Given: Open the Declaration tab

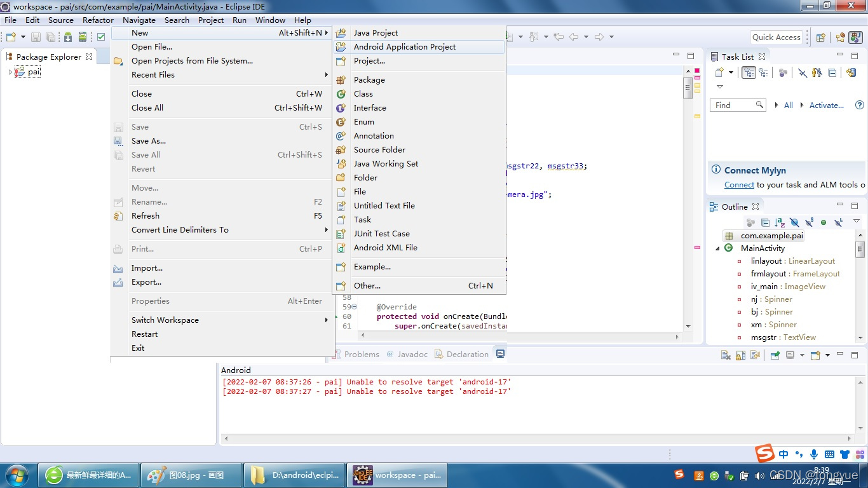Looking at the screenshot, I should point(462,355).
